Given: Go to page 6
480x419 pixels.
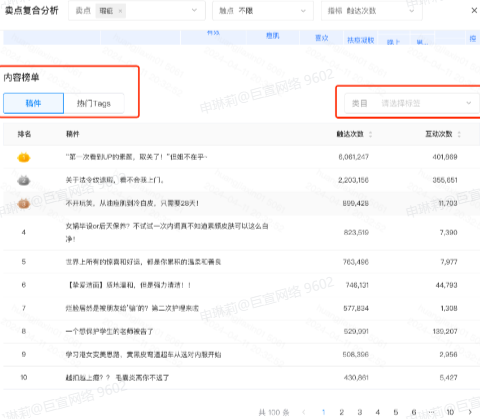Looking at the screenshot, I should (414, 412).
